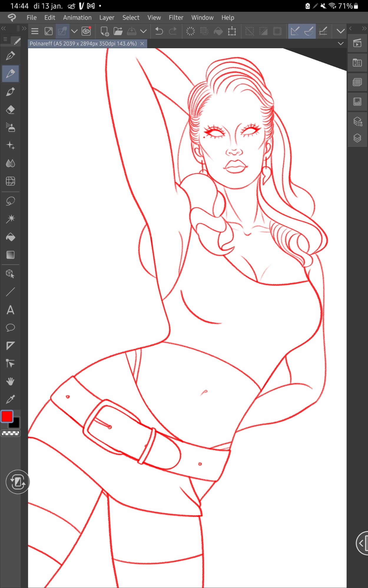The width and height of the screenshot is (368, 588).
Task: Select the Eraser tool
Action: tap(10, 110)
